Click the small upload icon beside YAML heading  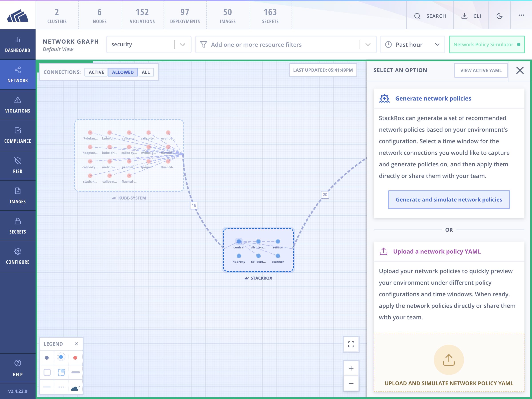pyautogui.click(x=383, y=252)
